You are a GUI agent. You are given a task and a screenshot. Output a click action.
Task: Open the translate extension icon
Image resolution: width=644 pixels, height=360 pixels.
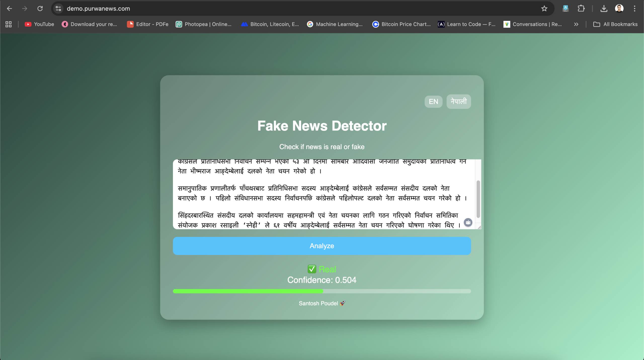[566, 9]
